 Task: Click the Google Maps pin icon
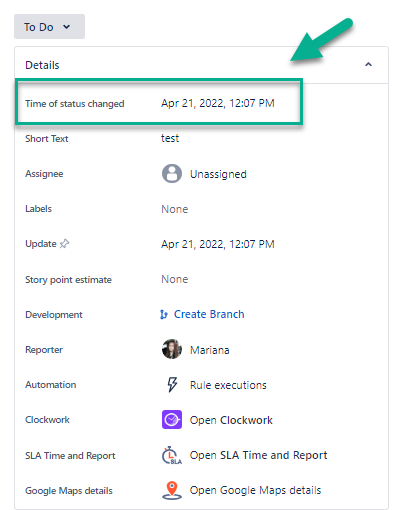click(172, 490)
